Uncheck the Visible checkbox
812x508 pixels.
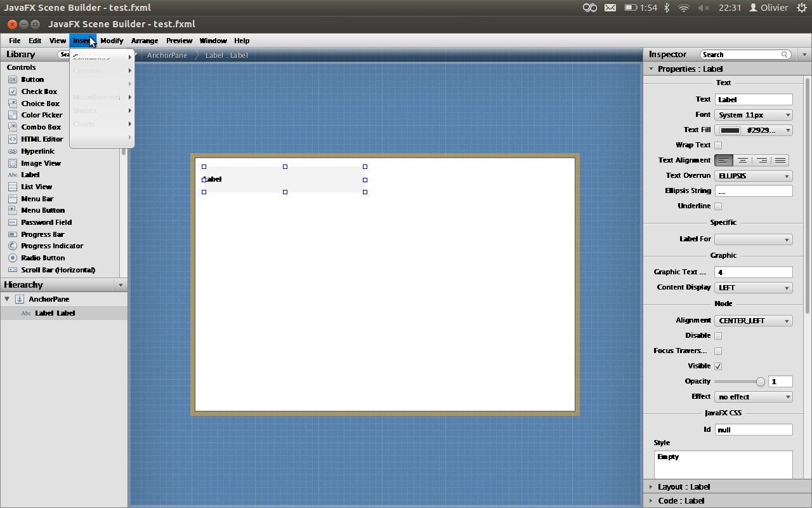point(718,366)
